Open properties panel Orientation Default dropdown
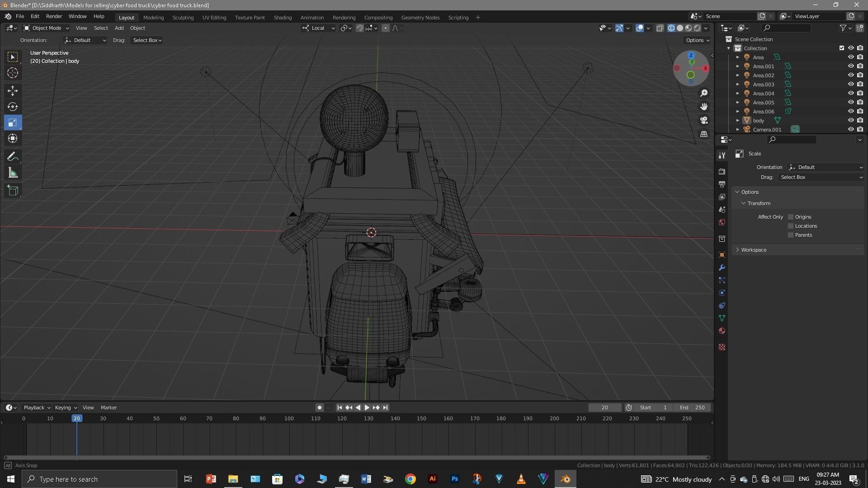The image size is (868, 488). tap(826, 167)
